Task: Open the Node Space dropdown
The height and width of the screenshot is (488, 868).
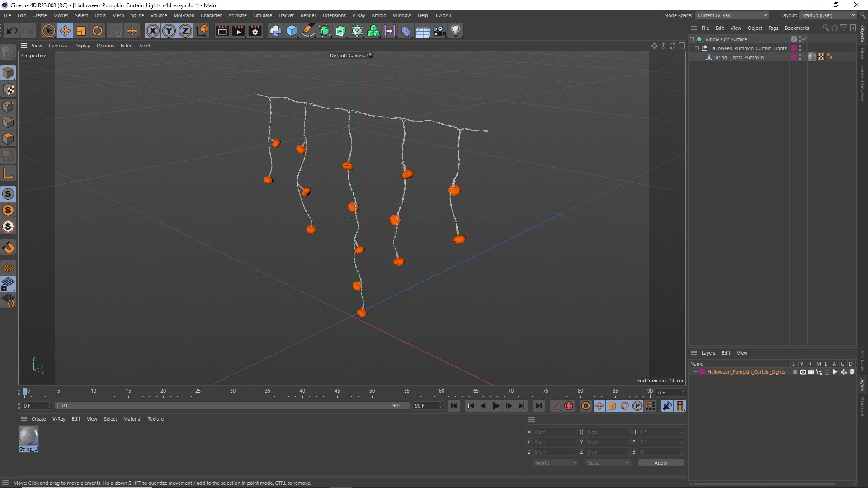Action: coord(731,15)
